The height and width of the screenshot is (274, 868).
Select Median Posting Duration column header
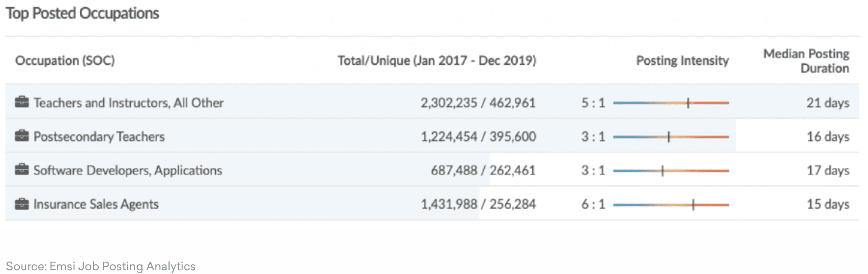806,61
